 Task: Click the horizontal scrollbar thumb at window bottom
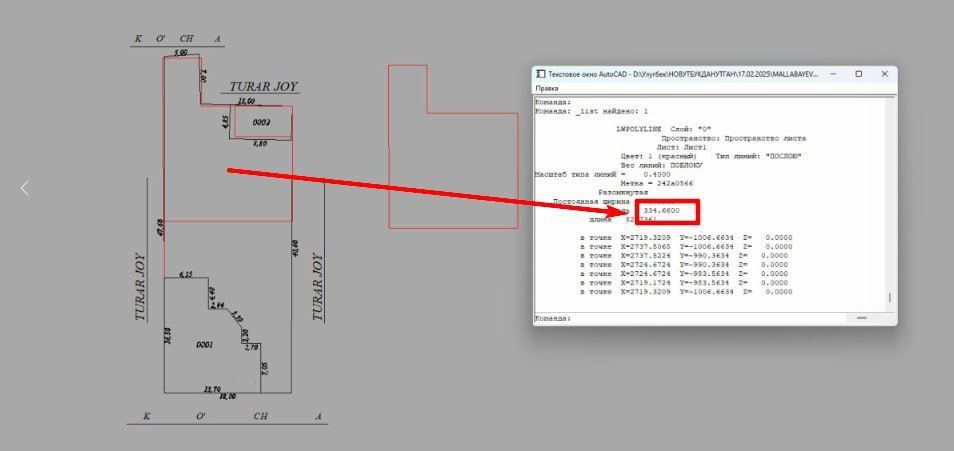click(862, 318)
